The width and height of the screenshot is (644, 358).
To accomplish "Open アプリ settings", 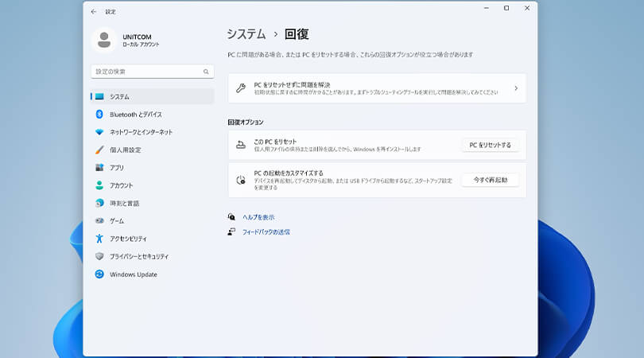I will 153,167.
